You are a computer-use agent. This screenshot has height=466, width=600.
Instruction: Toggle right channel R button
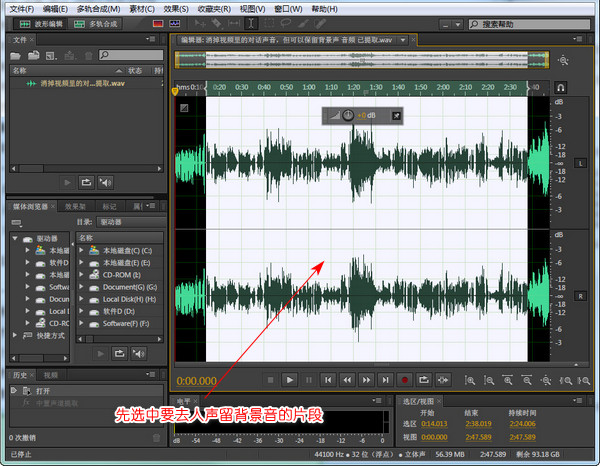pyautogui.click(x=580, y=296)
